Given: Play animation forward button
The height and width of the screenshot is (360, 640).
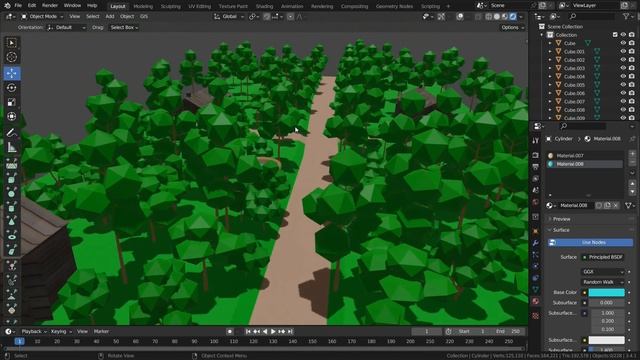Looking at the screenshot, I should pyautogui.click(x=273, y=331).
